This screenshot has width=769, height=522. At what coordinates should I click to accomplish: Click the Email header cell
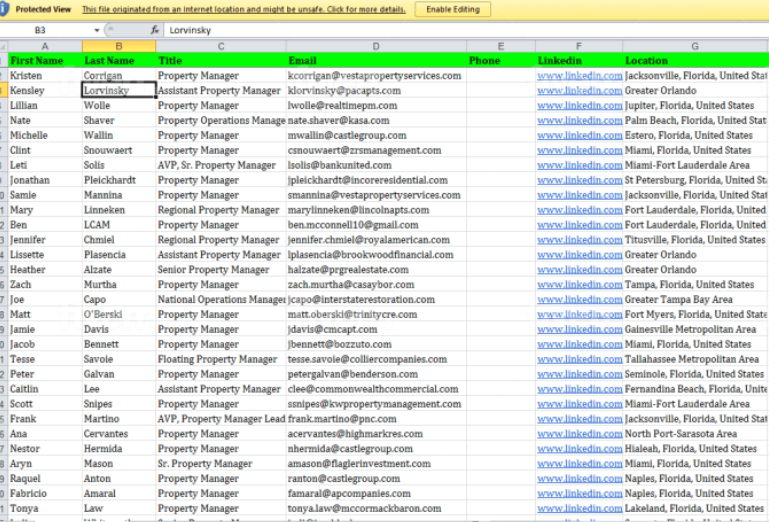coord(376,61)
